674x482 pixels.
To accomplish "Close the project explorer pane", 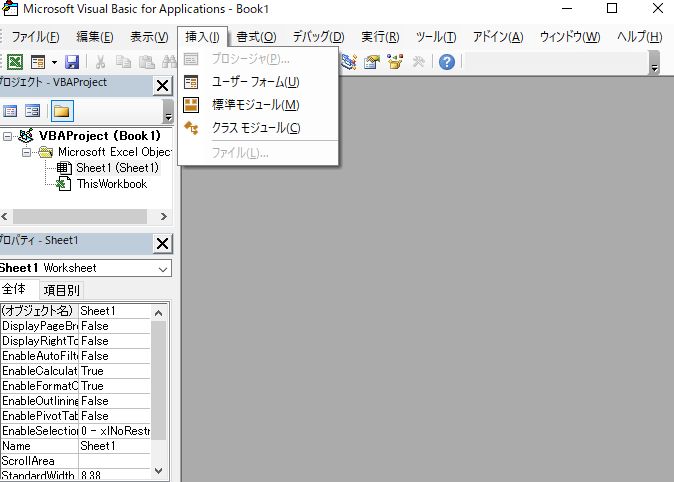I will click(x=162, y=86).
